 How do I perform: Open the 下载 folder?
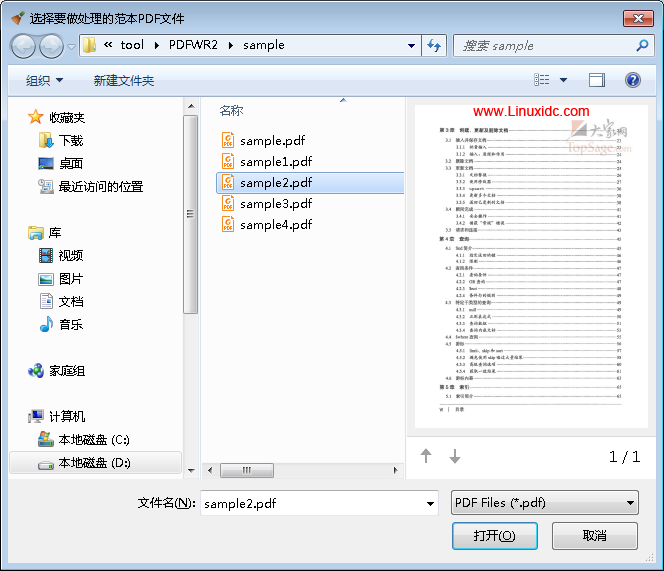71,140
